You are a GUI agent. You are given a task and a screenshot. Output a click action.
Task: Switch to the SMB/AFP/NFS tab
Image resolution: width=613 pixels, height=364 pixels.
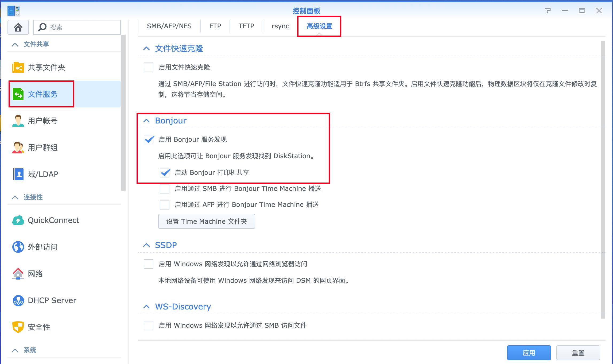(x=169, y=26)
